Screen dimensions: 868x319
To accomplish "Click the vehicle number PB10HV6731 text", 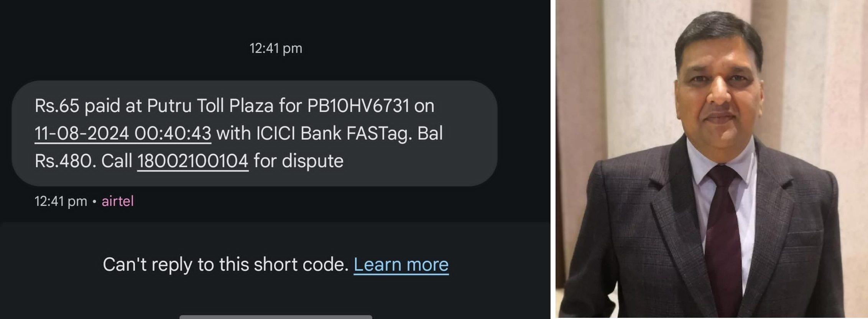I will (x=358, y=106).
